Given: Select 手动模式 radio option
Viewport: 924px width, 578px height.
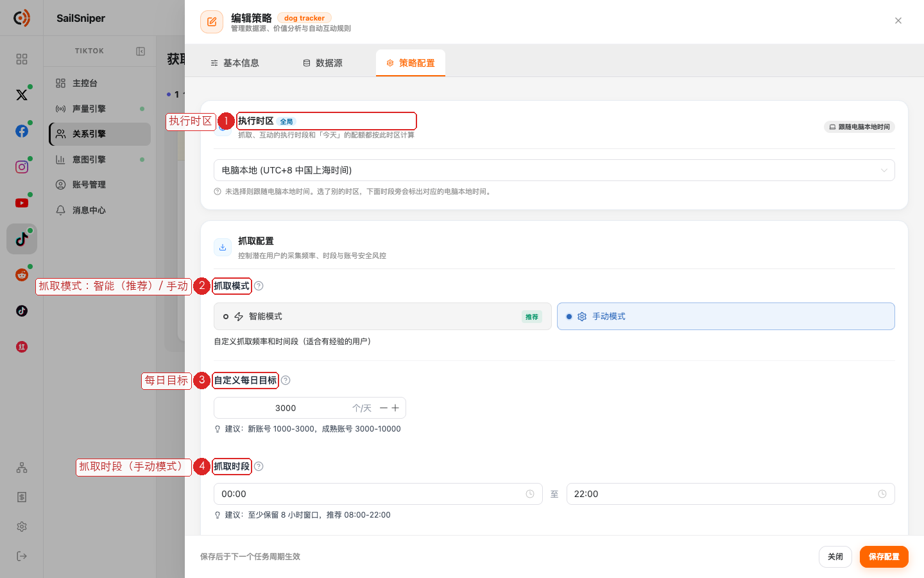Looking at the screenshot, I should (x=726, y=317).
